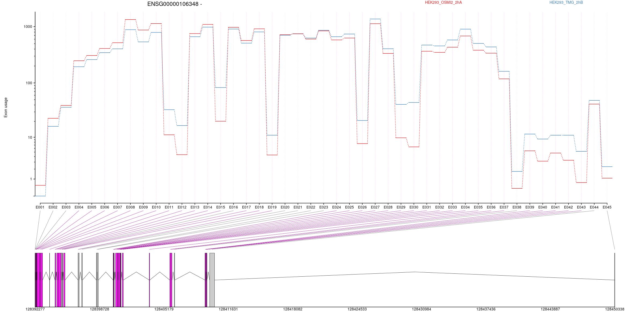Click genomic coordinate 128411631
The image size is (644, 322).
click(x=228, y=309)
